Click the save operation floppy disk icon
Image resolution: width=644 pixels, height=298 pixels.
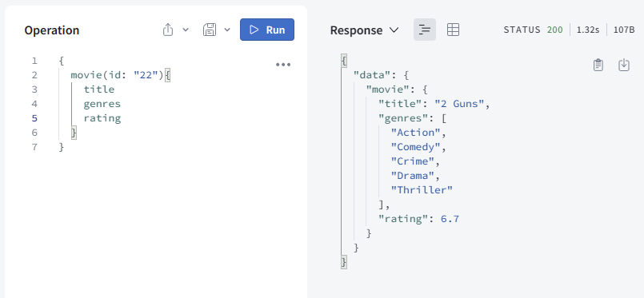(210, 30)
